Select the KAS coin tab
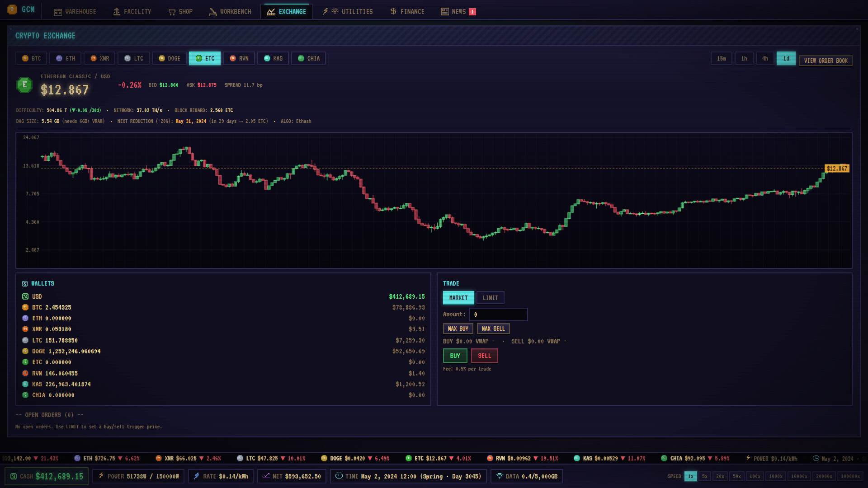This screenshot has height=488, width=868. click(273, 59)
